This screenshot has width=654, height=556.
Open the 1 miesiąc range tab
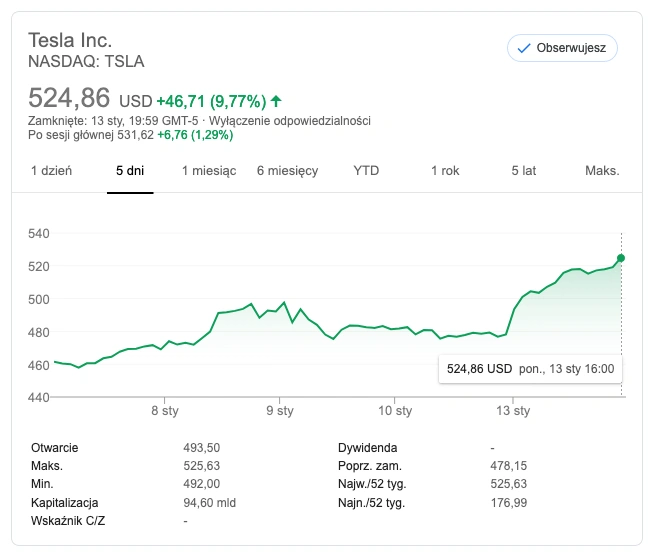click(209, 171)
